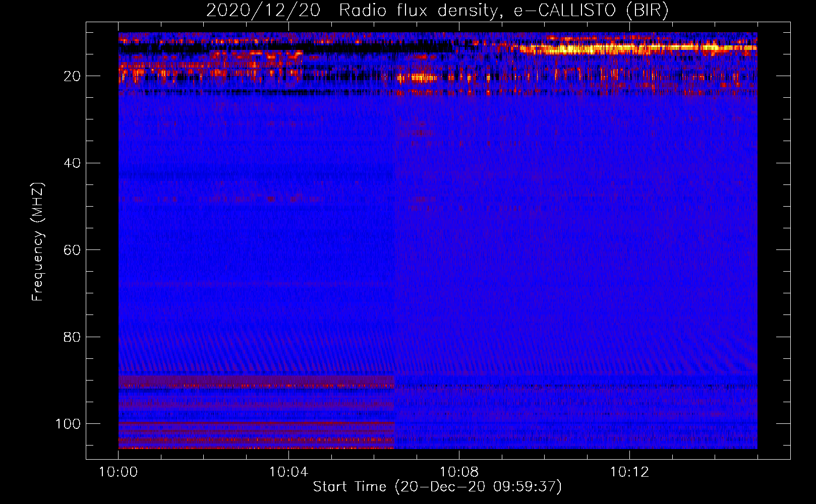Click the '10:08' time tick label
The width and height of the screenshot is (816, 504).
pyautogui.click(x=459, y=472)
